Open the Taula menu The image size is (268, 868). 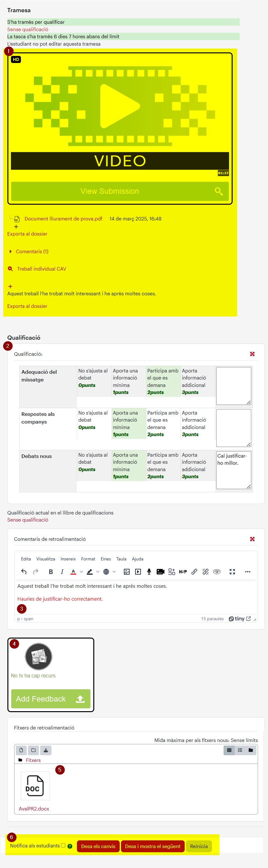pyautogui.click(x=121, y=559)
